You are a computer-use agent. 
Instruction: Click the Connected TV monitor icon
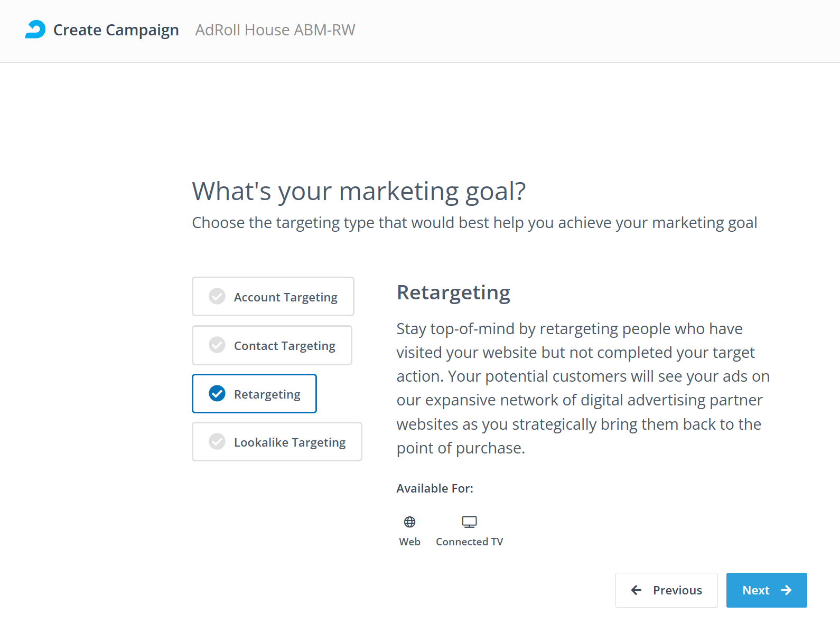click(x=469, y=522)
